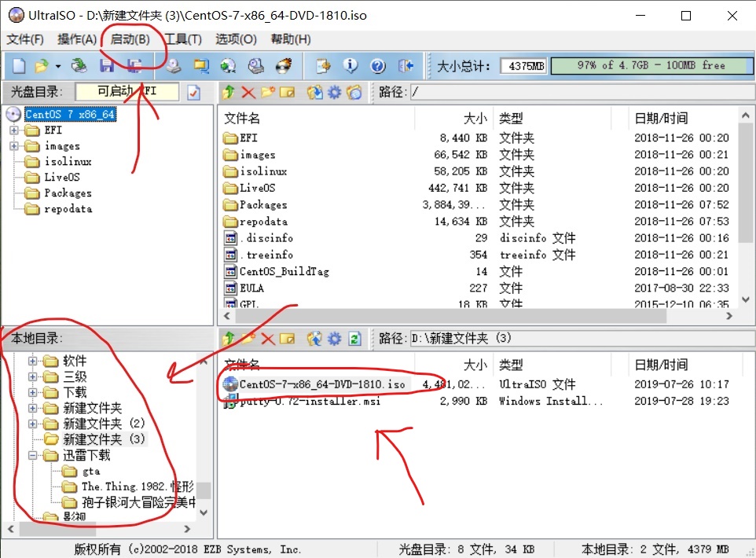Click the disc file list scroll down arrow
756x558 pixels.
coord(746,300)
